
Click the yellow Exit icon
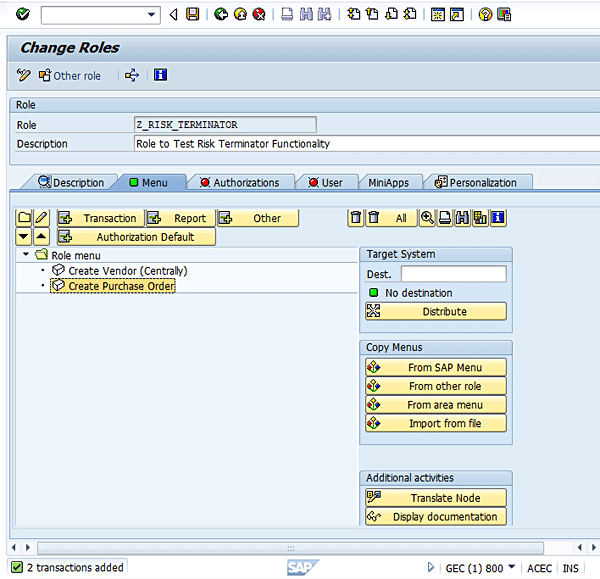tap(240, 15)
